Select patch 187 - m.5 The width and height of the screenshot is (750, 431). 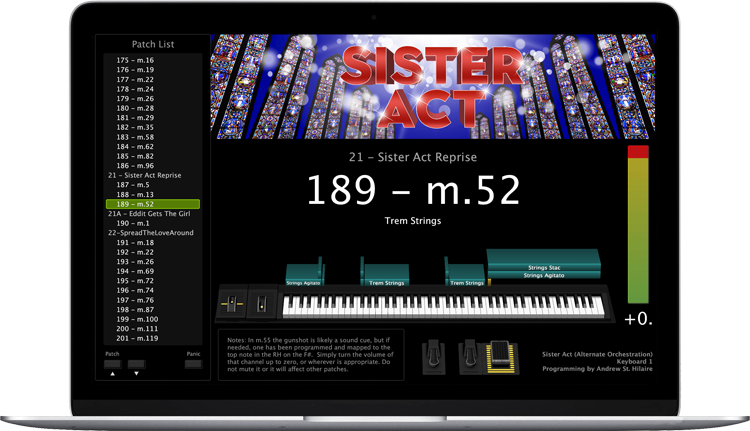click(x=133, y=185)
